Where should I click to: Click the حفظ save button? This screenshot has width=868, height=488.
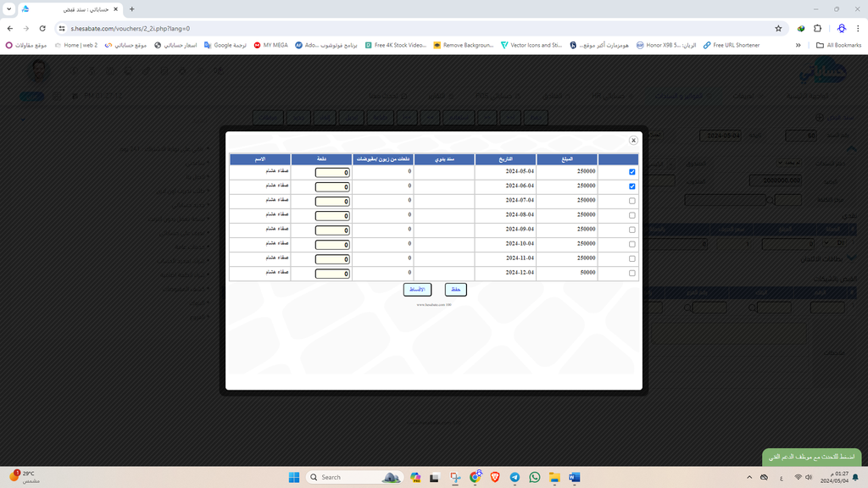[x=455, y=290]
